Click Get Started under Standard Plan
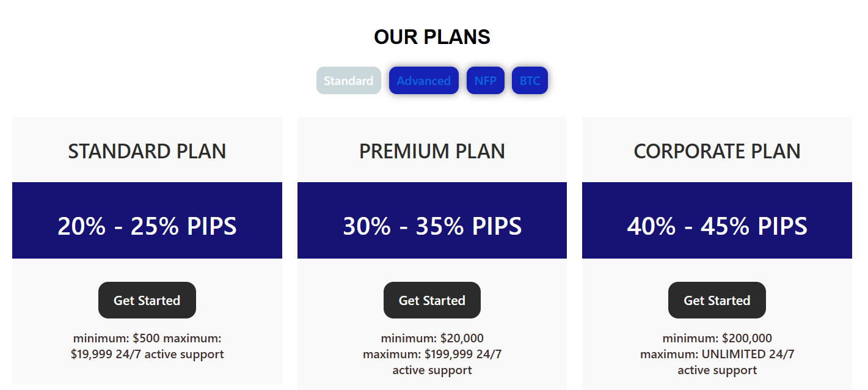Image resolution: width=868 pixels, height=390 pixels. tap(147, 300)
